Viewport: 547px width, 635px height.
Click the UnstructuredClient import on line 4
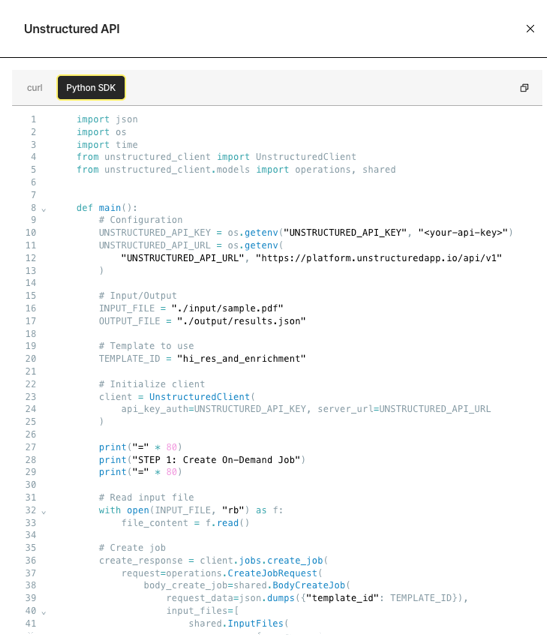pos(306,157)
